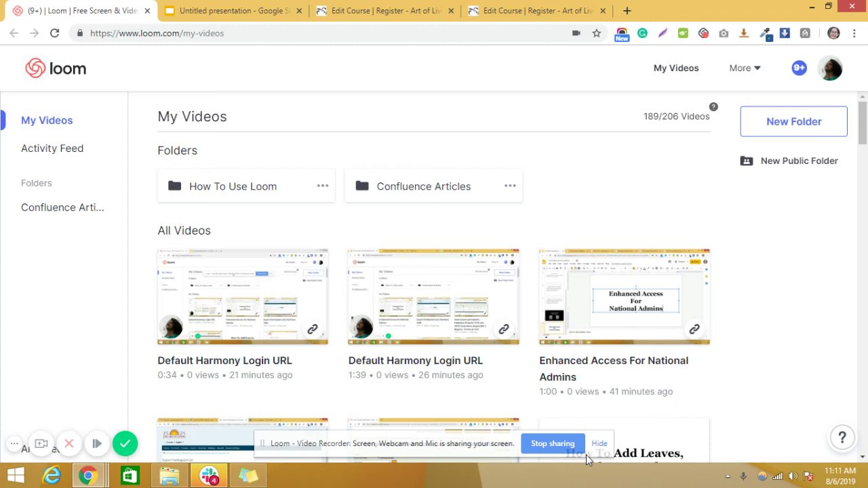Screen dimensions: 868x488
Task: Go back to the previous page
Action: [14, 33]
